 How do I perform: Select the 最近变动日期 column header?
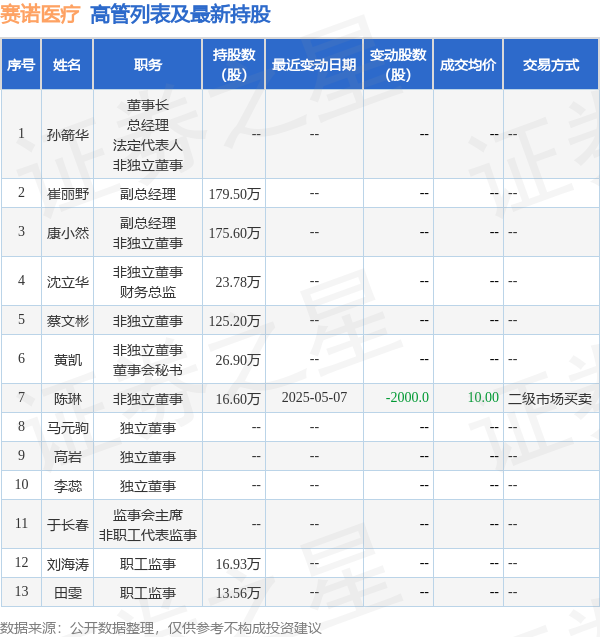[314, 65]
